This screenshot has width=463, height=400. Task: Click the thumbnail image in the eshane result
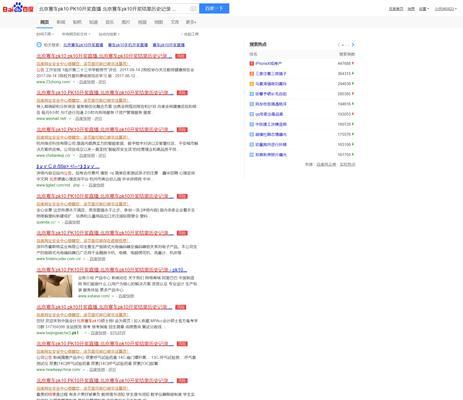click(x=55, y=286)
